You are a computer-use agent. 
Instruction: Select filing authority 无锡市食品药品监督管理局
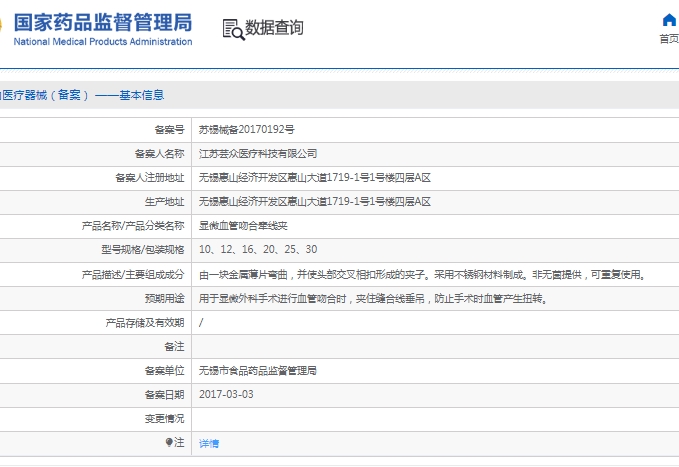[258, 370]
